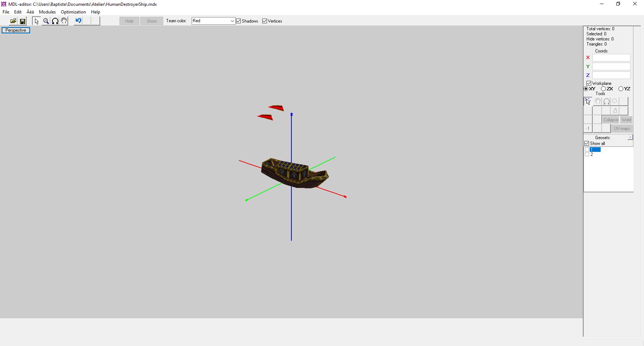Select the vertex selection tool in Tools panel
The width and height of the screenshot is (644, 346).
point(588,101)
